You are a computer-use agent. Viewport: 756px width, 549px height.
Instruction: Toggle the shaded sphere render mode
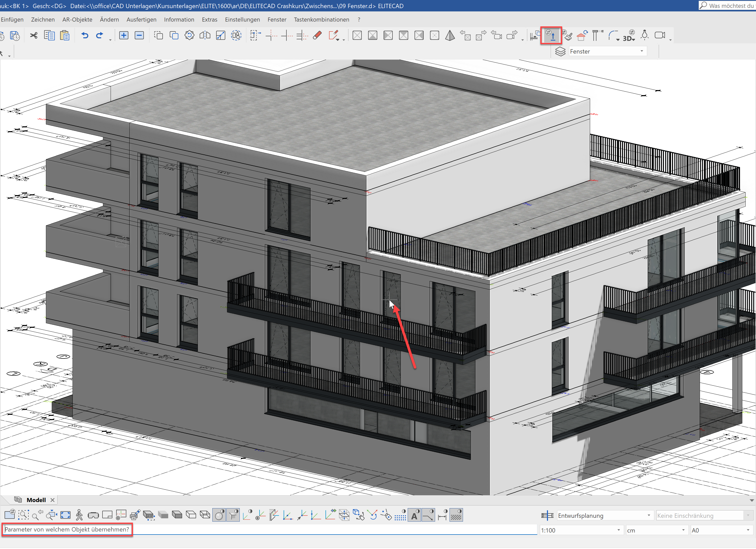pyautogui.click(x=219, y=515)
